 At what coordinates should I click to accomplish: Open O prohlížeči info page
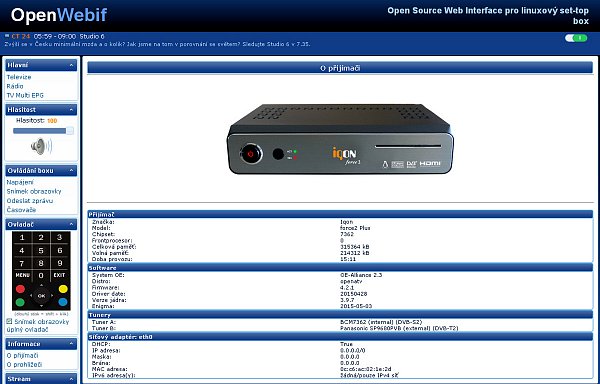tap(24, 365)
